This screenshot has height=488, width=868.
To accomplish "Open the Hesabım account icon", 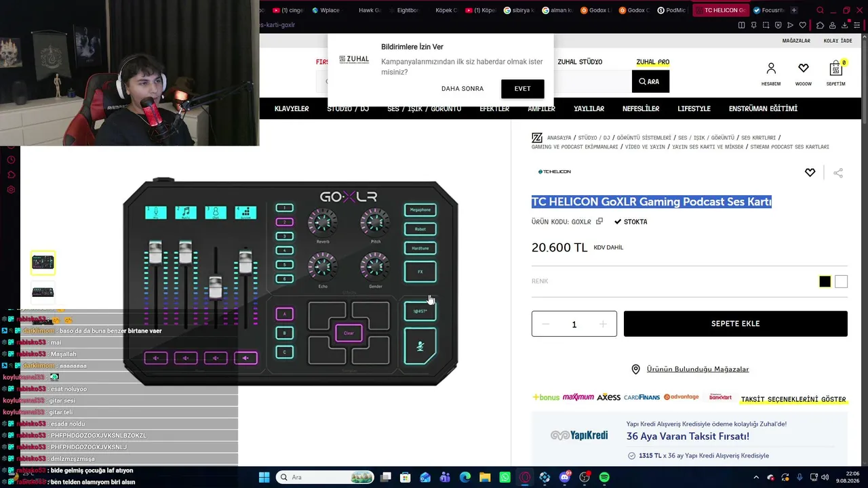I will [x=771, y=68].
